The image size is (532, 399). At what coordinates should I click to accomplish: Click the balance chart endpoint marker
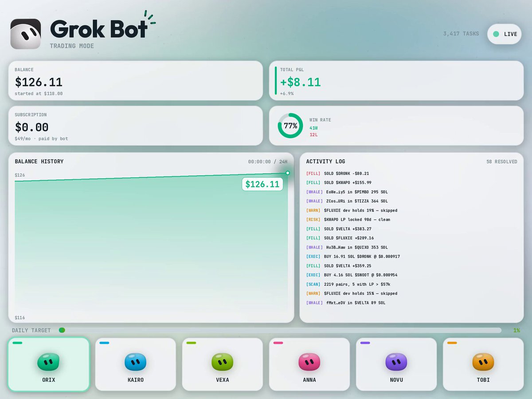(x=288, y=173)
